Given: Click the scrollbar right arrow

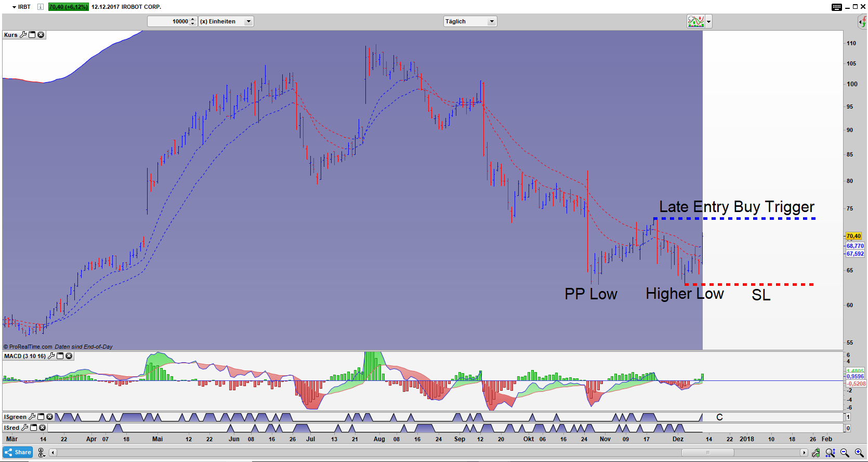Looking at the screenshot, I should pyautogui.click(x=804, y=453).
